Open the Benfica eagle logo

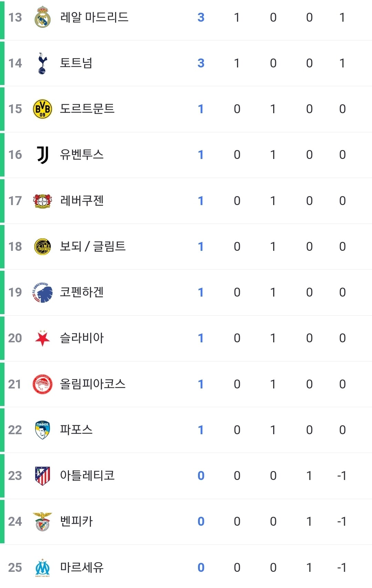[42, 522]
